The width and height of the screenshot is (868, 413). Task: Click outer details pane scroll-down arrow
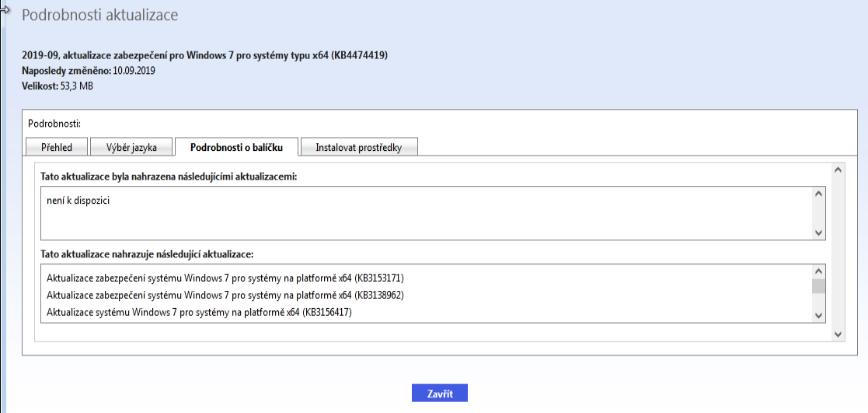(838, 334)
